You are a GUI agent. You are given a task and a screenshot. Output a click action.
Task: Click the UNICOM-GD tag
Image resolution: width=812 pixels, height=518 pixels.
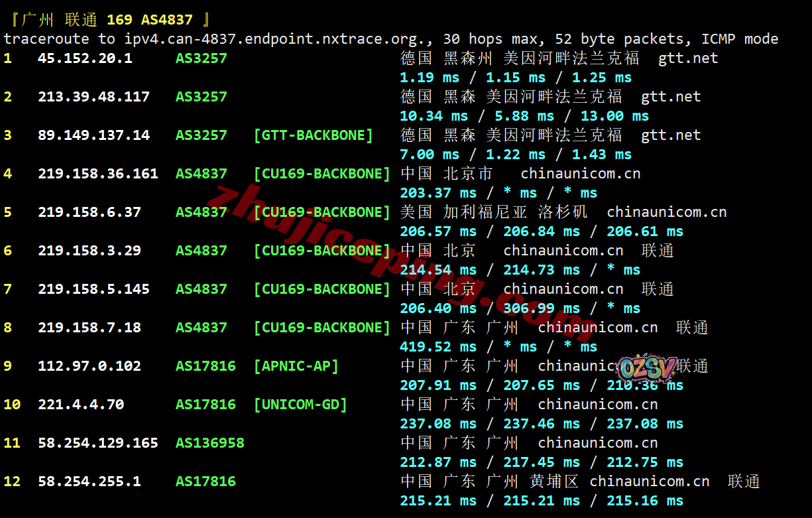300,405
